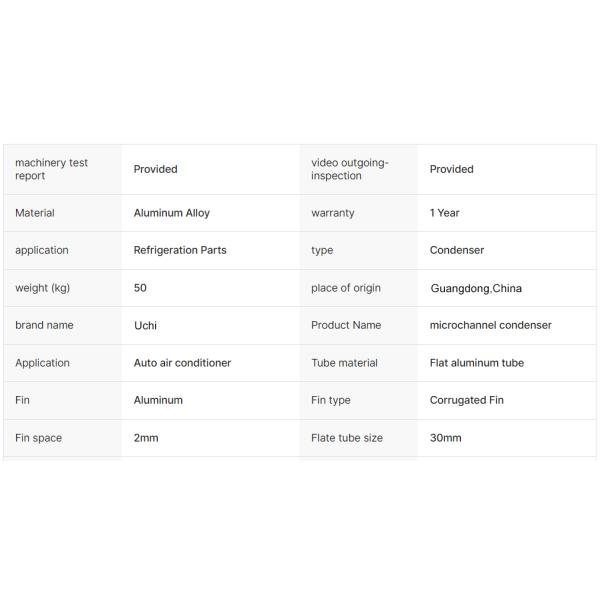Click the 'machinery test report' label cell

[51, 169]
